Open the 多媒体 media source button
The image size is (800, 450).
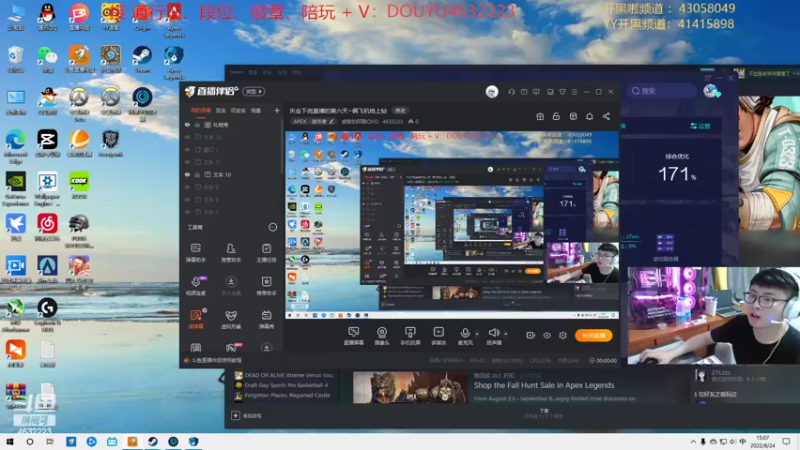[x=438, y=336]
